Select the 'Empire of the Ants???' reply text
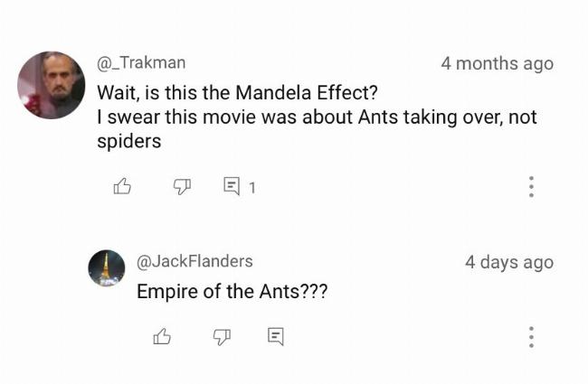The image size is (588, 384). 232,291
